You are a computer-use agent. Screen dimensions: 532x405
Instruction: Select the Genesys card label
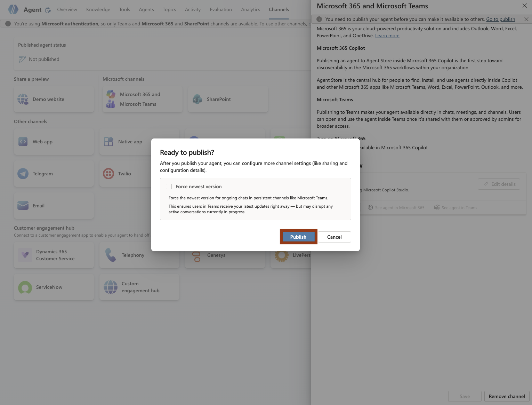(x=216, y=255)
